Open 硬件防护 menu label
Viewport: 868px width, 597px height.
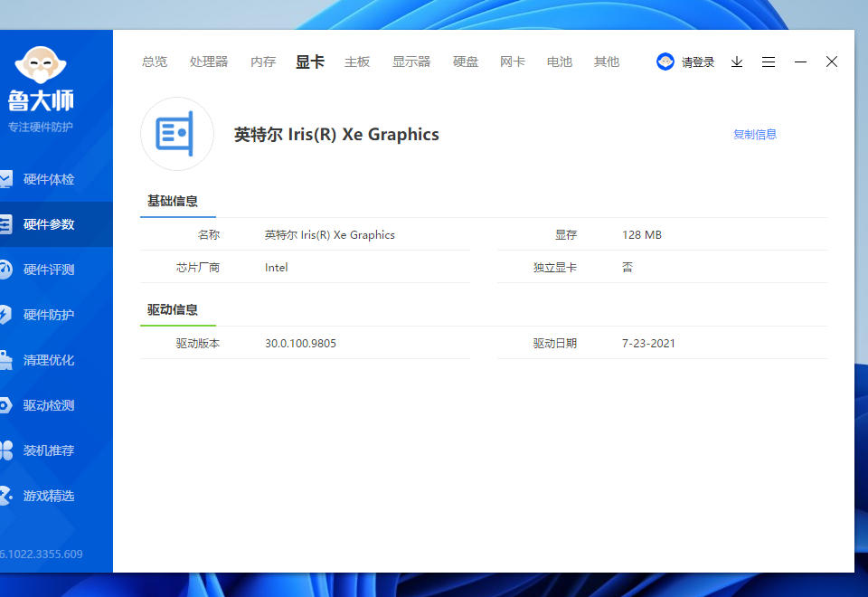pos(49,315)
